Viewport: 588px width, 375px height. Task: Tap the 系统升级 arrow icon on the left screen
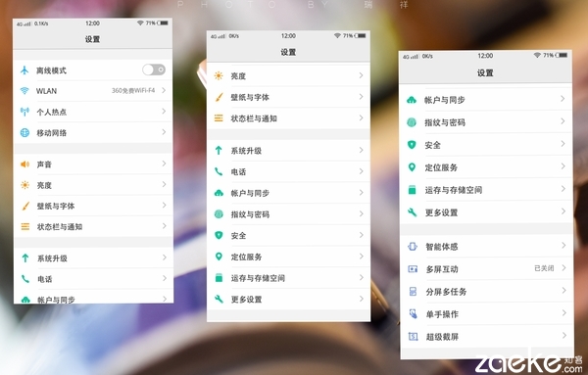[25, 258]
